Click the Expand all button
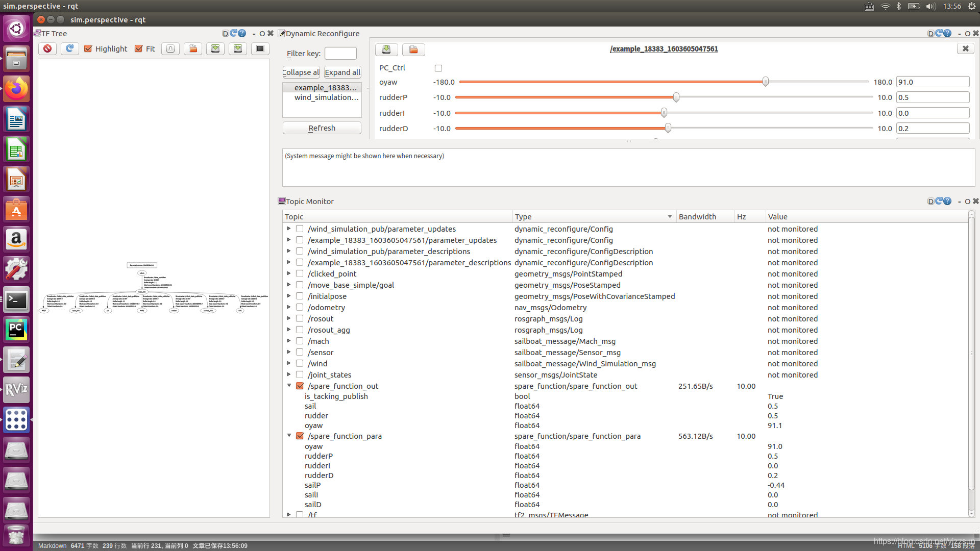 tap(342, 72)
